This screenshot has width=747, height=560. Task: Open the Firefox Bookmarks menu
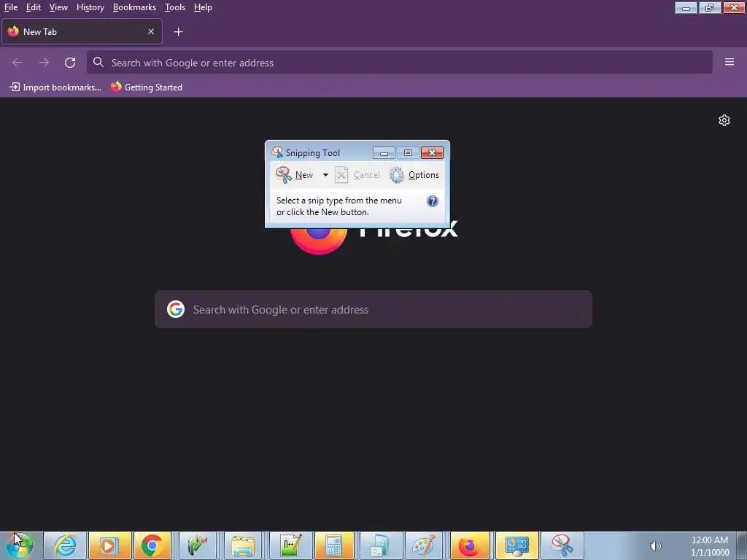(x=134, y=7)
